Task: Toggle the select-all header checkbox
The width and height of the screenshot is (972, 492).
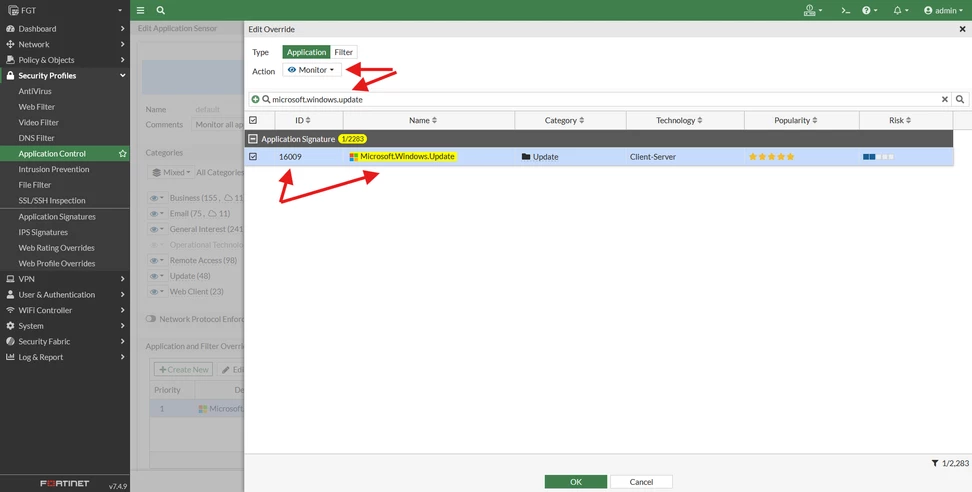Action: click(x=253, y=120)
